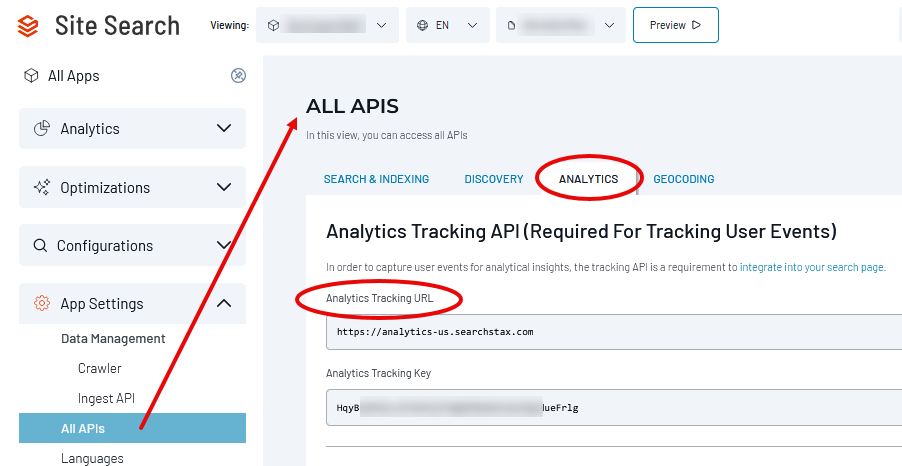Click the Optimizations sparkle icon

(41, 187)
